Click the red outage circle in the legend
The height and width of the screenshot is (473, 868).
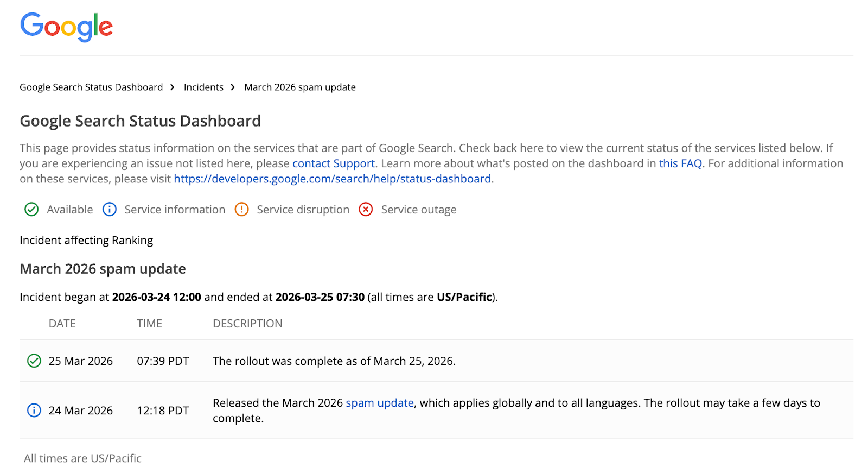(366, 210)
